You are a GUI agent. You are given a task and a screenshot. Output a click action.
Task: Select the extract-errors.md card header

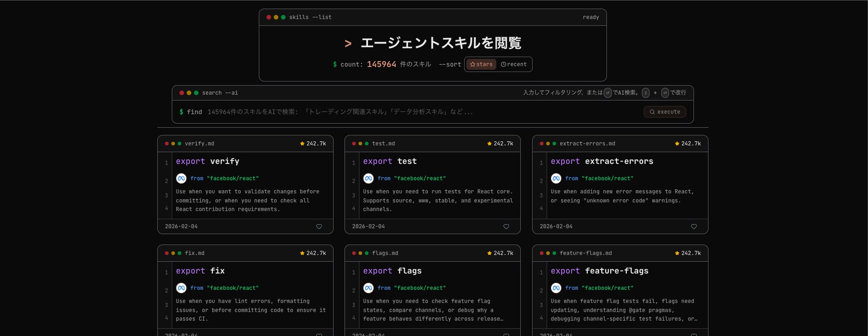pyautogui.click(x=620, y=144)
